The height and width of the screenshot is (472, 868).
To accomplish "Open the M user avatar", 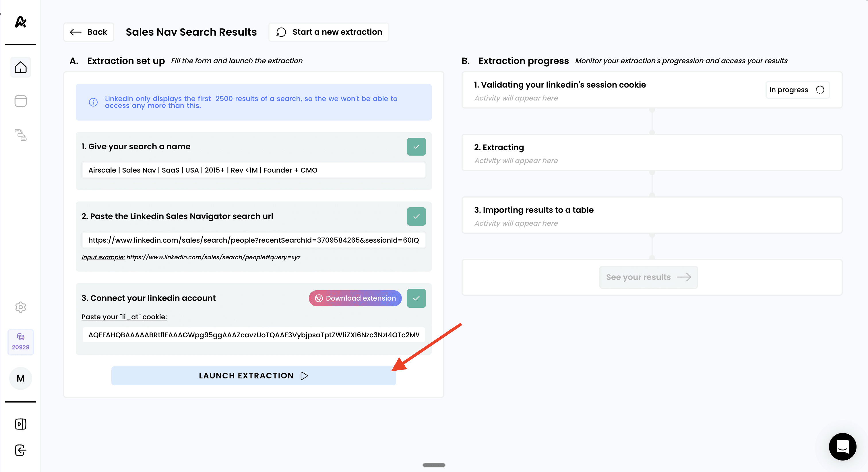I will [x=21, y=378].
